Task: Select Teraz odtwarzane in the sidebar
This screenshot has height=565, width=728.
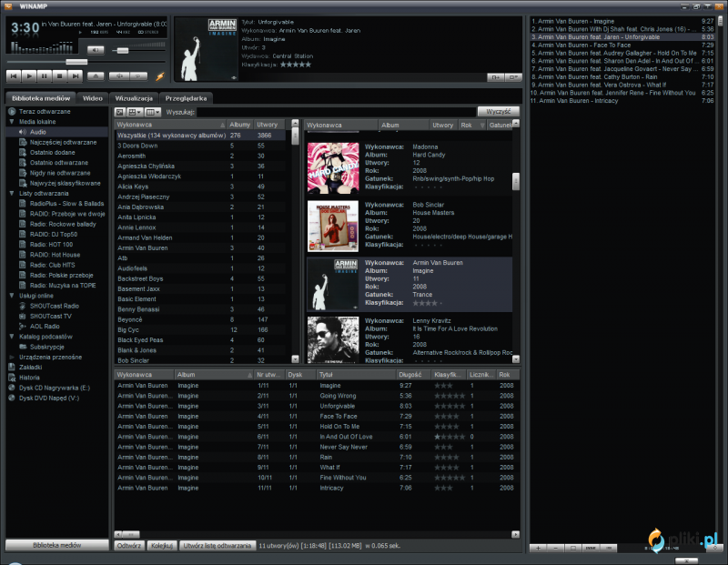Action: (45, 111)
